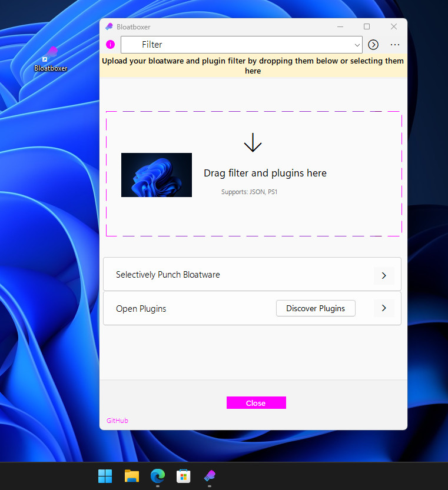
Task: Click the Windows wallpaper thumbnail
Action: 157,175
